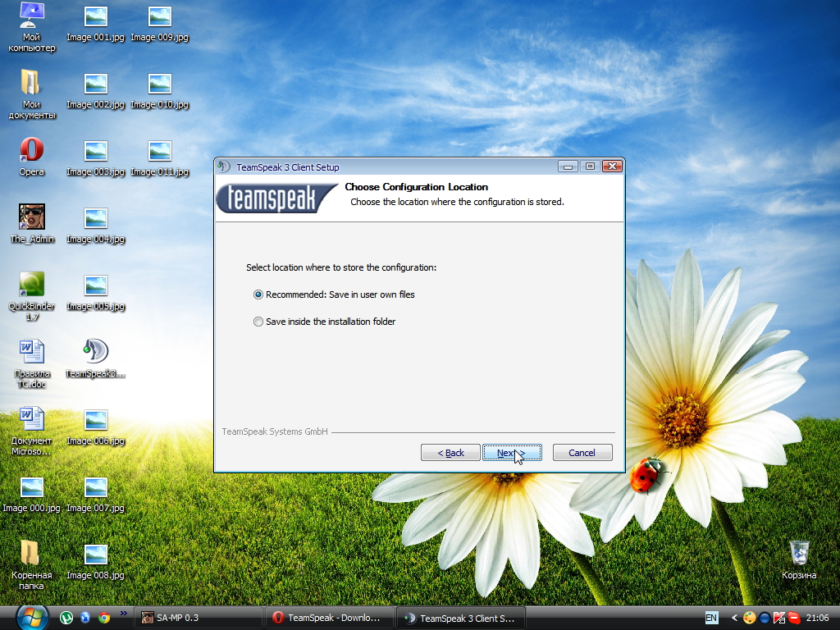
Task: Cancel the TeamSpeak 3 setup
Action: tap(582, 453)
